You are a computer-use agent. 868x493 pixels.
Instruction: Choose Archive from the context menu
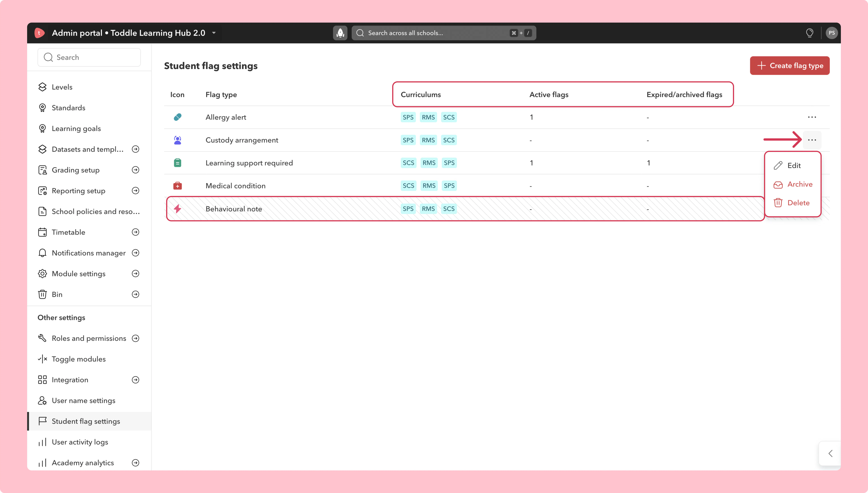(x=793, y=184)
